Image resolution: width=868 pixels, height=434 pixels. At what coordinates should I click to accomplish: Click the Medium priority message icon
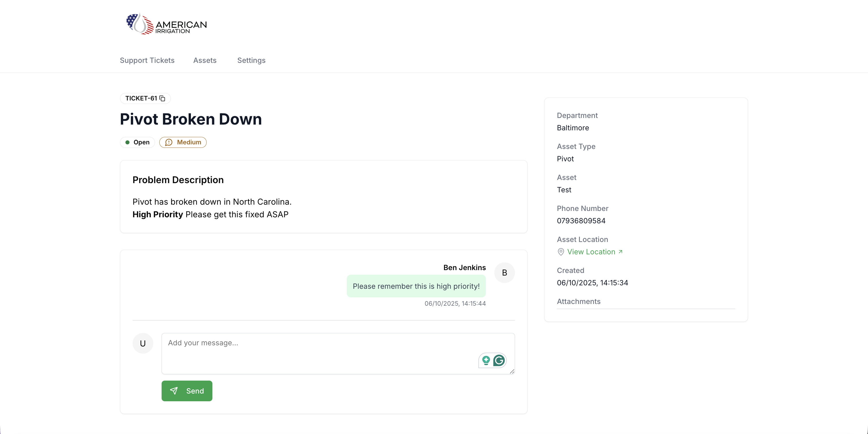point(169,143)
